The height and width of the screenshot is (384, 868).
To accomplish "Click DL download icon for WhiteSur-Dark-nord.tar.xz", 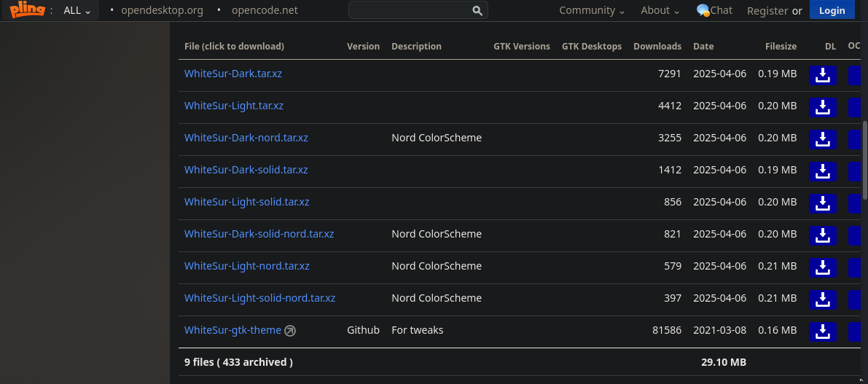I will (823, 139).
